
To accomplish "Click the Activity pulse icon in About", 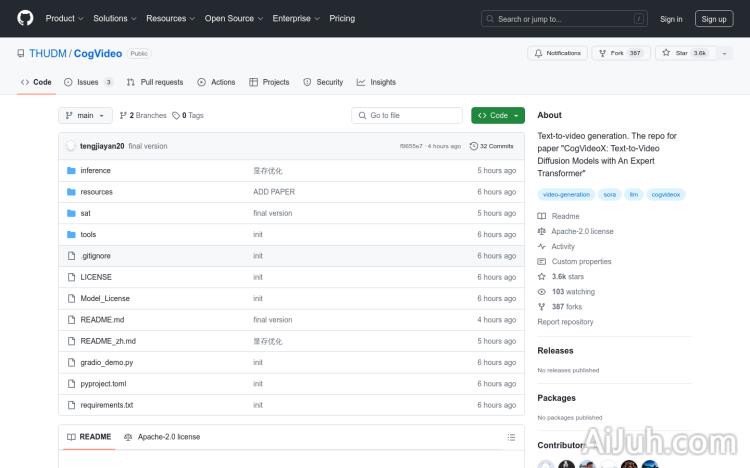I will click(x=542, y=246).
